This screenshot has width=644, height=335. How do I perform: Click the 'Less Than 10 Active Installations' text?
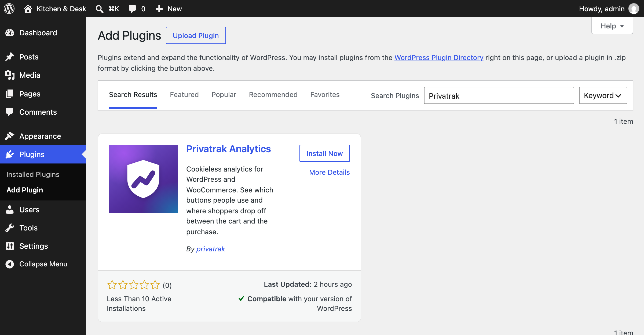coord(139,304)
